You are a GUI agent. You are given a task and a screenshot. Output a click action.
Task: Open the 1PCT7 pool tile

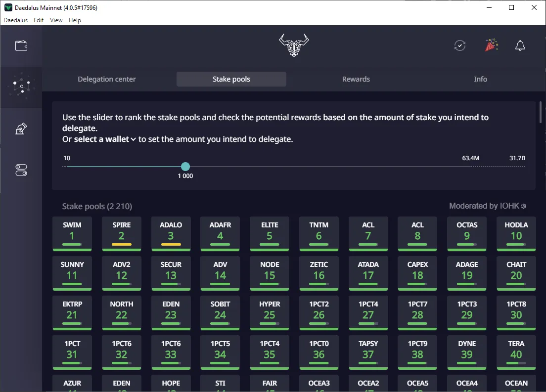[417, 312]
